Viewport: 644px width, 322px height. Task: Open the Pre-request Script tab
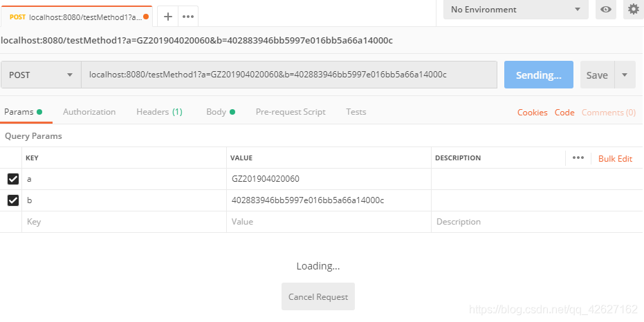point(291,112)
